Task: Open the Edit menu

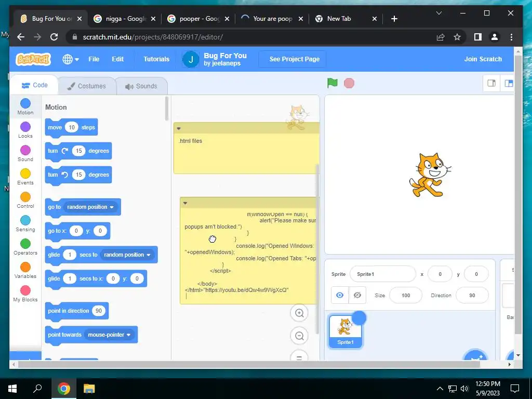Action: 118,59
